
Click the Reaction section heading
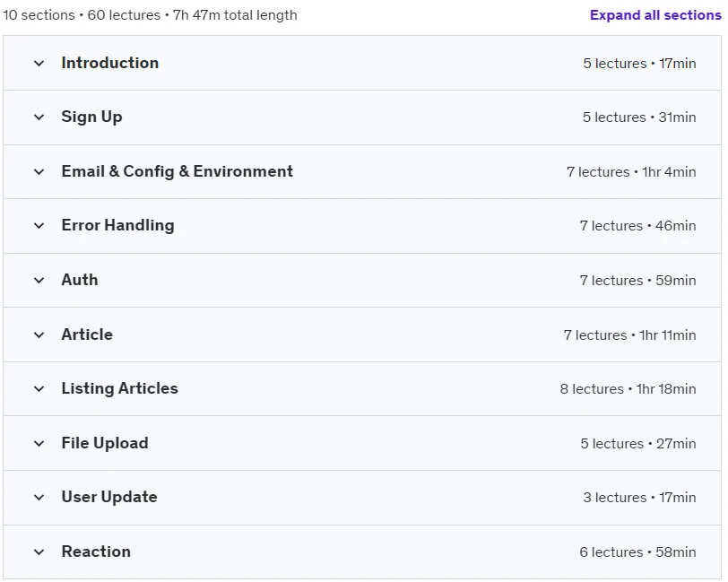[x=96, y=552]
